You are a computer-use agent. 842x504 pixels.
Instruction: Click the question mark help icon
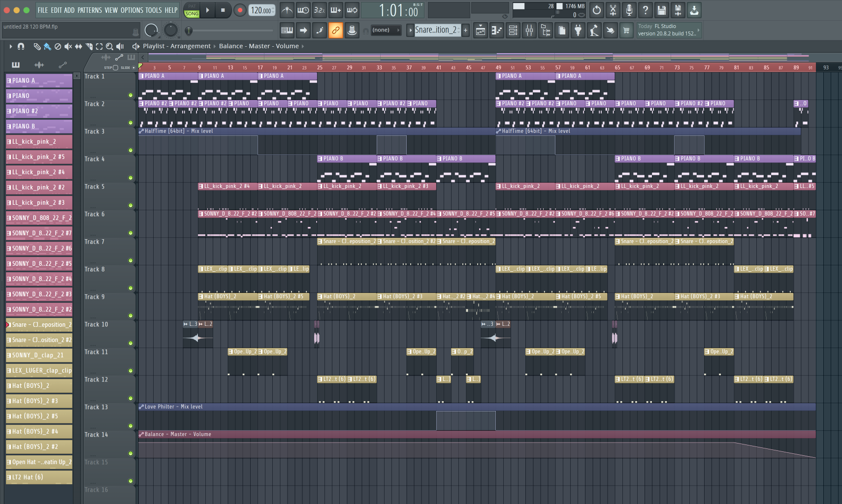click(x=646, y=10)
